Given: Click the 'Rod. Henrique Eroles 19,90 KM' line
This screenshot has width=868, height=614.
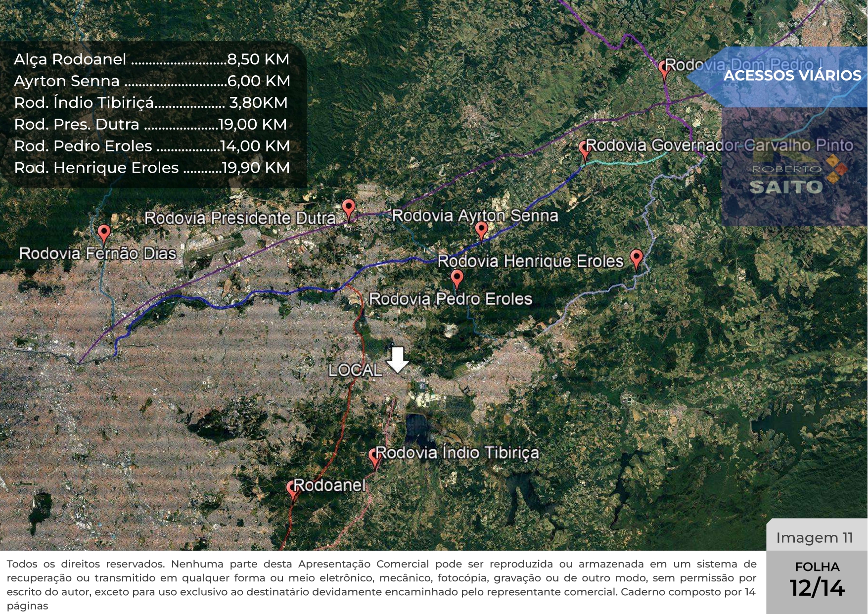Looking at the screenshot, I should tap(152, 168).
